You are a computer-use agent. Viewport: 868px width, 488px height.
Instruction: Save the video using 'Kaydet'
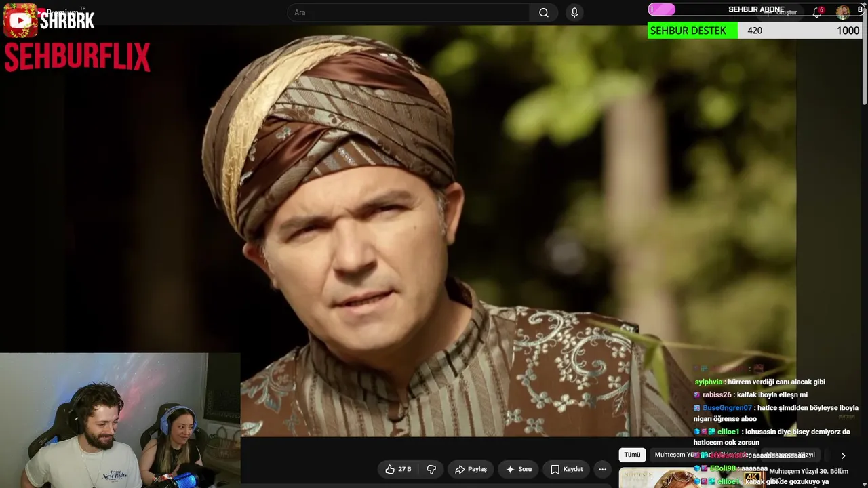point(566,469)
